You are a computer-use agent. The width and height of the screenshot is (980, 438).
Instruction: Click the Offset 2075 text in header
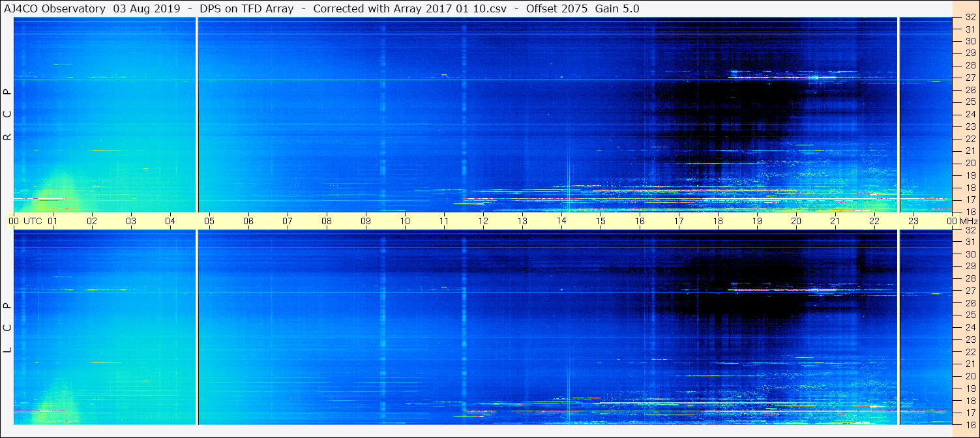pos(556,8)
